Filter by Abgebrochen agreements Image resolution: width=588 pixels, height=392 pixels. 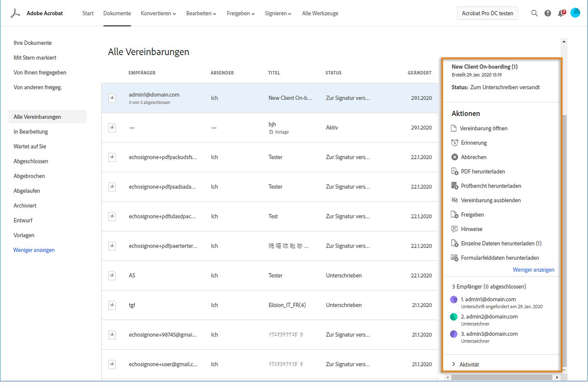click(29, 176)
